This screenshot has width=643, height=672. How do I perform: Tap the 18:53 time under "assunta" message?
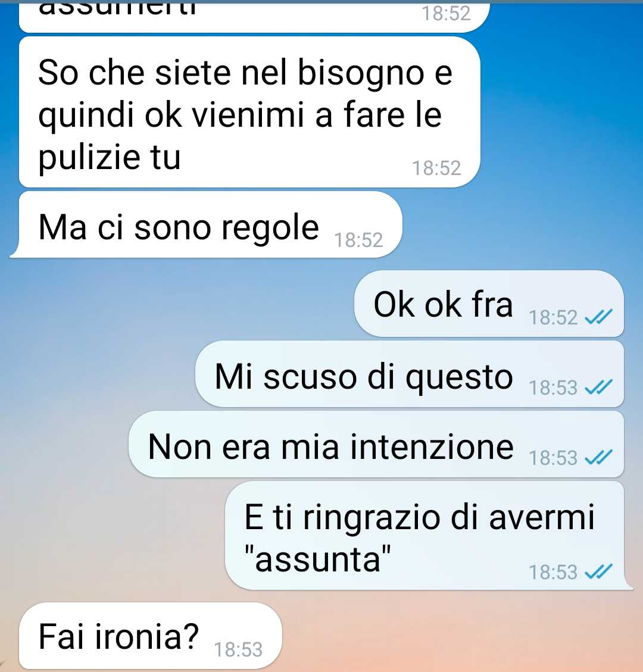[553, 572]
